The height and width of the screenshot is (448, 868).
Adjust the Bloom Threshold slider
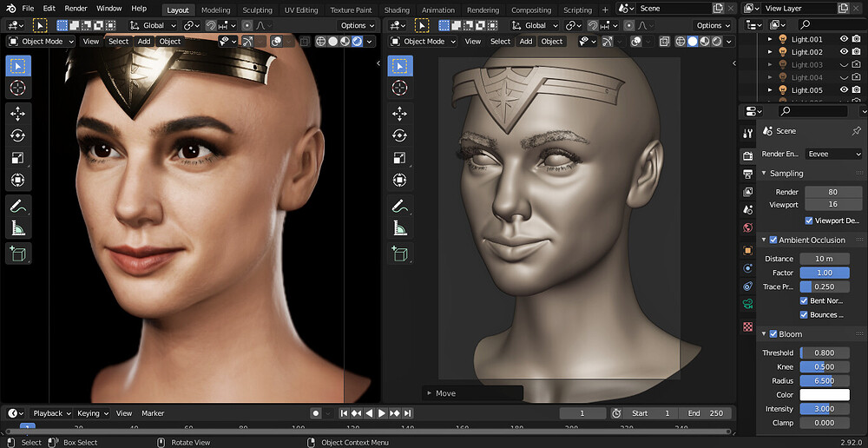[825, 352]
